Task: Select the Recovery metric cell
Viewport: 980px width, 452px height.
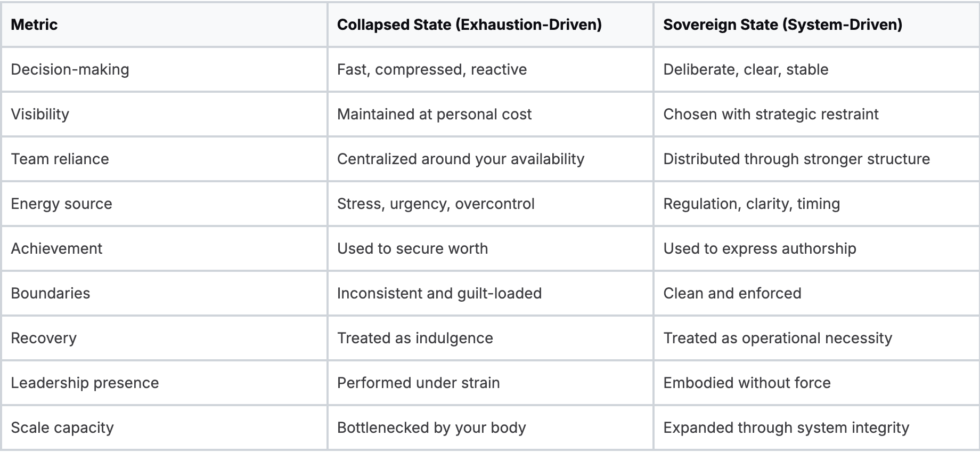Action: 44,338
